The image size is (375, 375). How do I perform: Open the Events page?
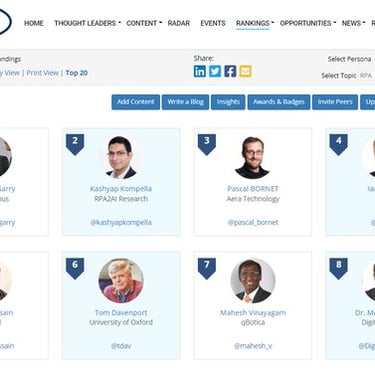[x=213, y=23]
